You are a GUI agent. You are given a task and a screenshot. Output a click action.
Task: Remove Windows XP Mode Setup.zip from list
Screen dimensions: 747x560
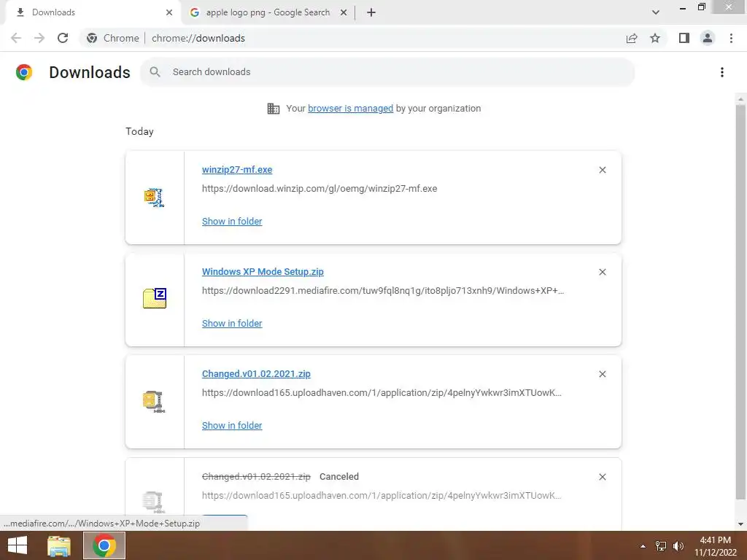click(x=602, y=272)
